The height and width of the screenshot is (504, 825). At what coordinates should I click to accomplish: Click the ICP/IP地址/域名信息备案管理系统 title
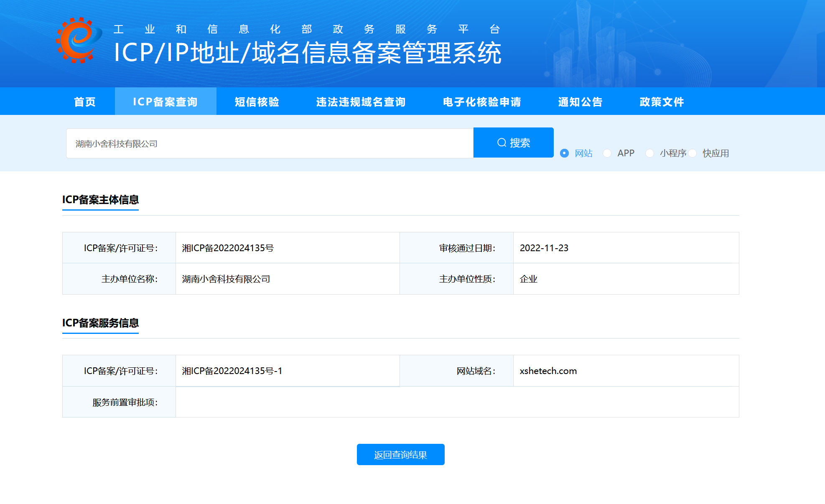[x=308, y=53]
